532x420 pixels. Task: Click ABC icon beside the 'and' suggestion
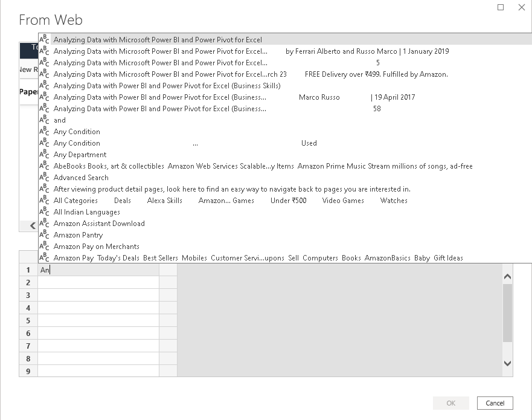(x=44, y=120)
